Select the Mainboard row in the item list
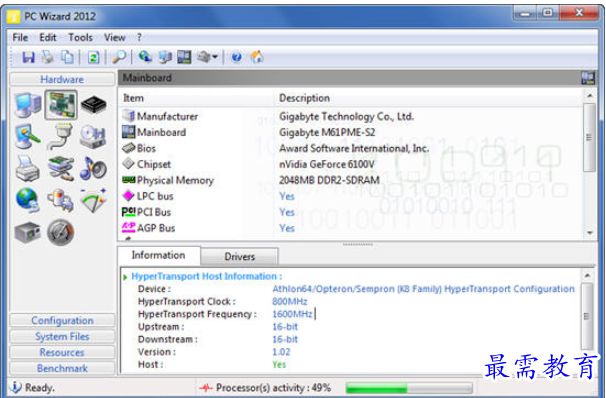Viewport: 606px width, 398px height. tap(351, 132)
